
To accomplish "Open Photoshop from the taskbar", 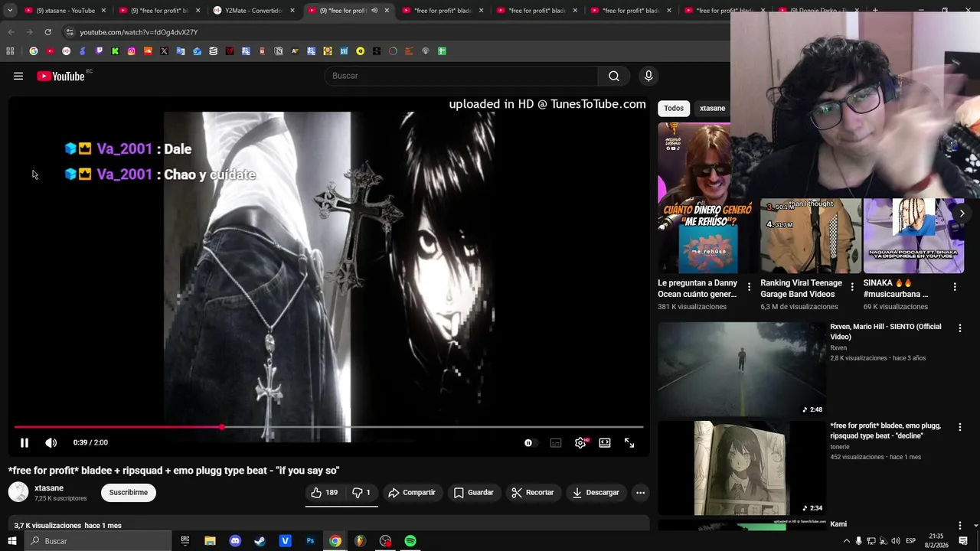I will pyautogui.click(x=310, y=541).
